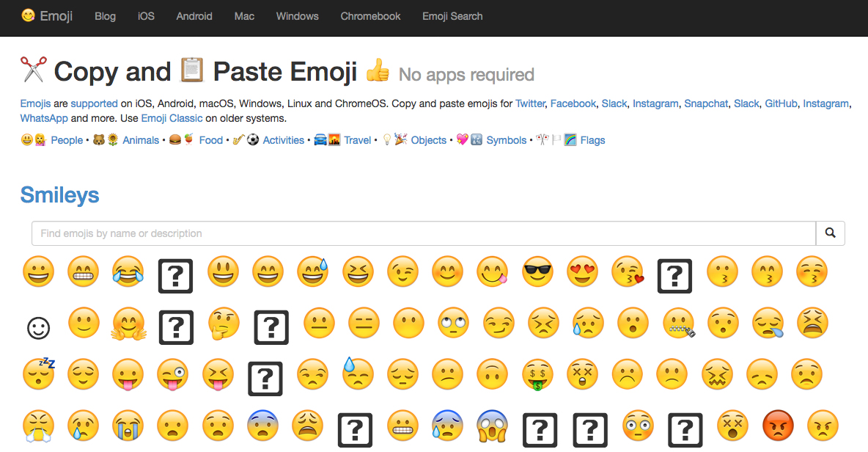Screen dimensions: 868x452
Task: Open the Flags category link
Action: (592, 140)
